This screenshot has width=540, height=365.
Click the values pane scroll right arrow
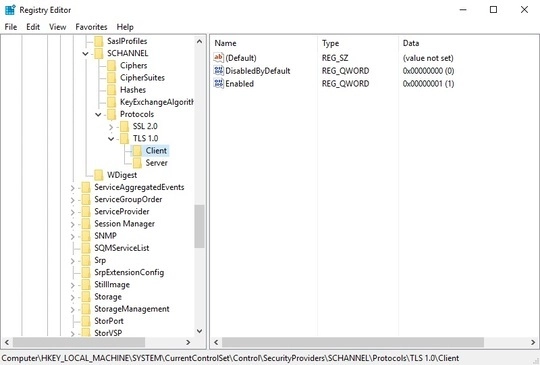pyautogui.click(x=533, y=342)
